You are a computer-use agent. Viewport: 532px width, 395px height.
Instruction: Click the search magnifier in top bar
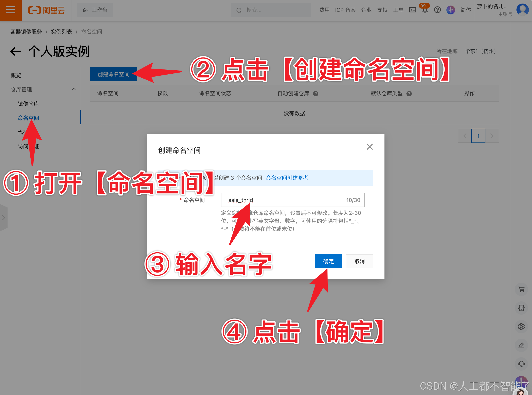click(239, 10)
